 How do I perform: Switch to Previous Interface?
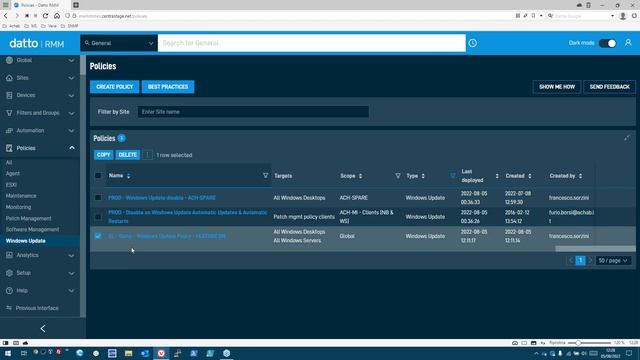click(x=37, y=308)
